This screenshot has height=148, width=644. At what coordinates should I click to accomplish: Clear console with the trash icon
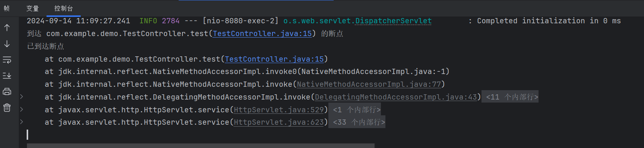[7, 108]
